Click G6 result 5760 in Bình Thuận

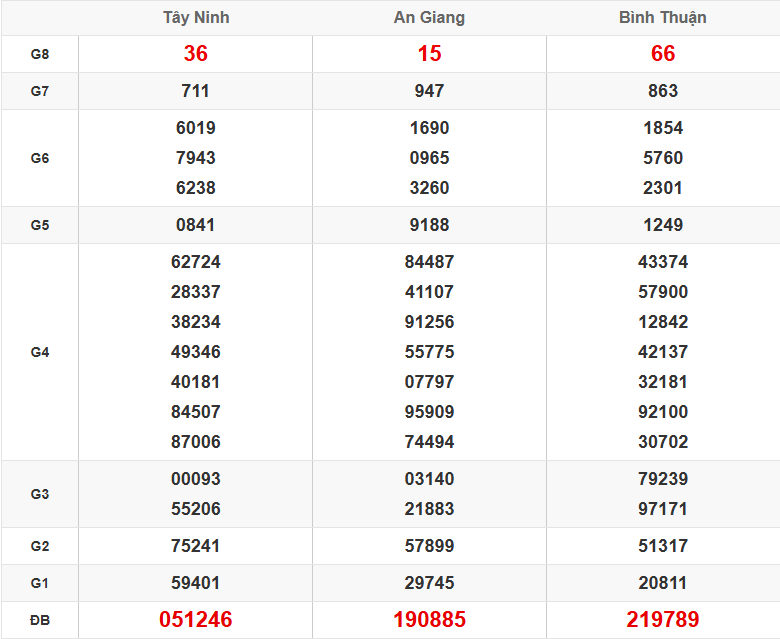[x=662, y=158]
